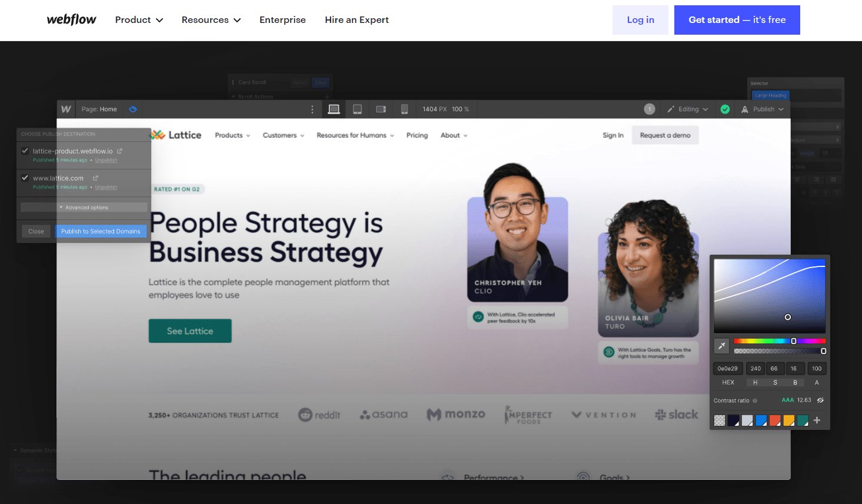Click the green status checkmark icon
The image size is (862, 504).
725,109
